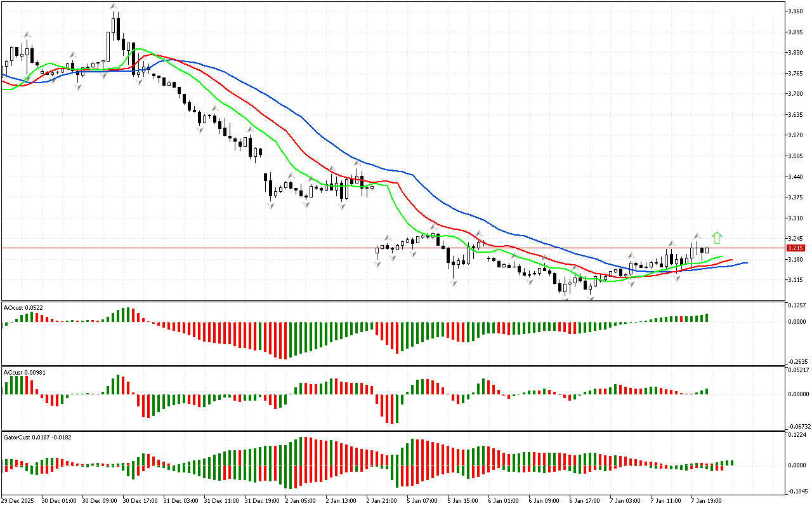Click the 29 Dec 2025 date label
This screenshot has height=508, width=812.
pyautogui.click(x=20, y=501)
